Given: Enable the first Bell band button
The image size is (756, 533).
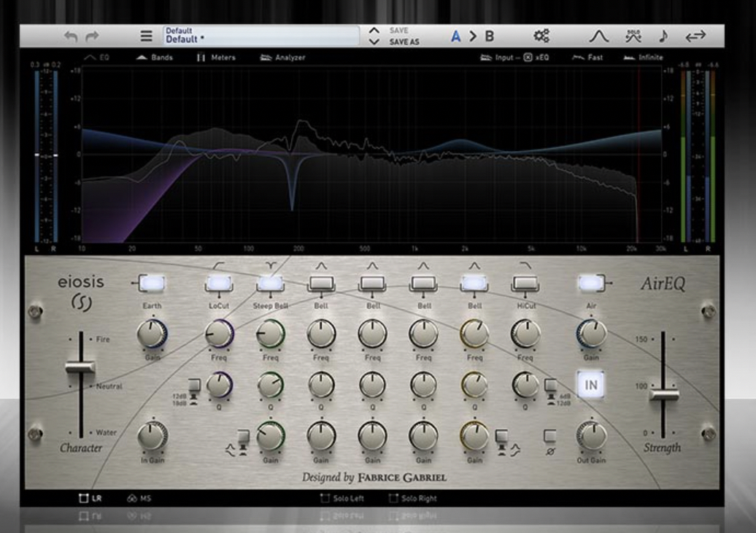Looking at the screenshot, I should [322, 283].
